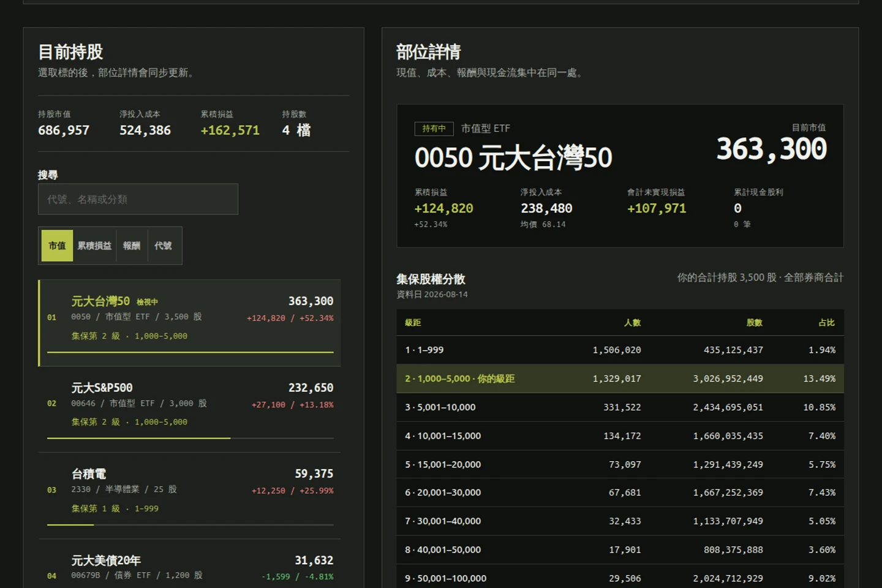Click the 股數 column header
The image size is (882, 588).
click(755, 323)
